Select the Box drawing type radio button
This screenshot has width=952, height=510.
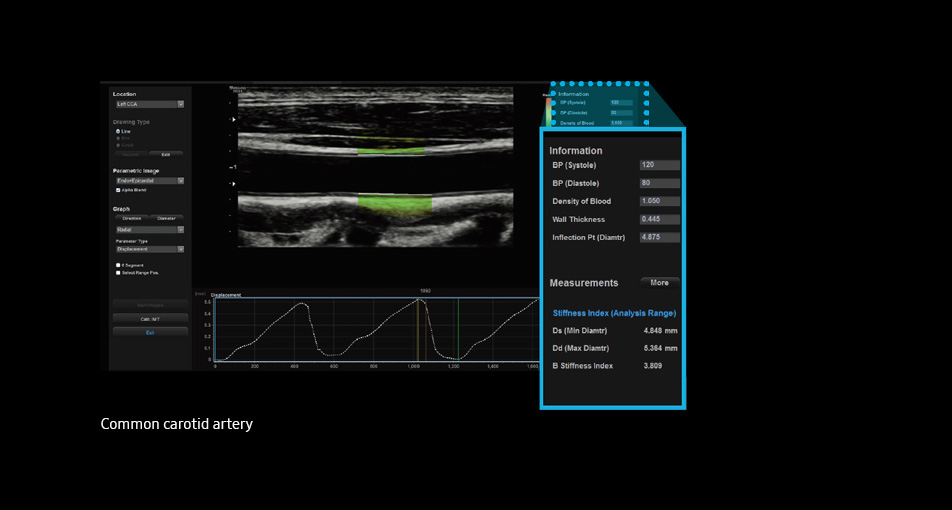pos(118,138)
